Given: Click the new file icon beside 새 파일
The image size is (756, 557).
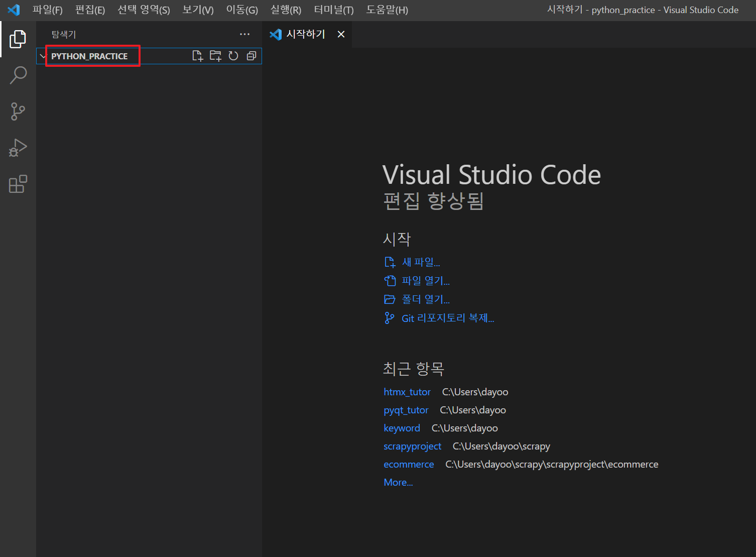Looking at the screenshot, I should 390,262.
